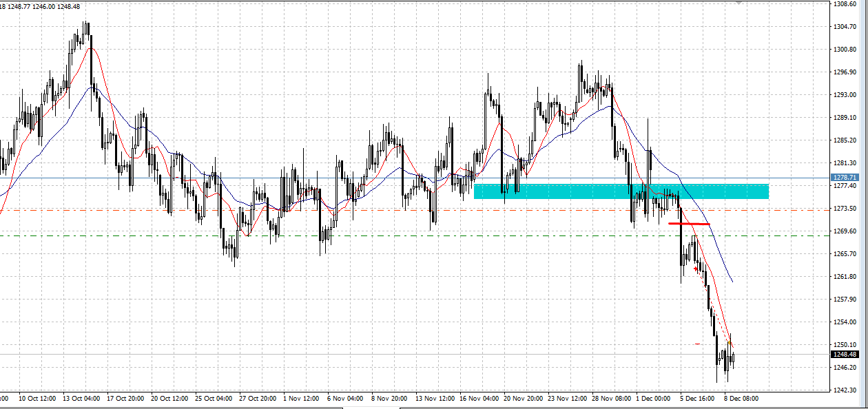
Task: Select the green dash-dot horizontal line
Action: click(x=413, y=236)
